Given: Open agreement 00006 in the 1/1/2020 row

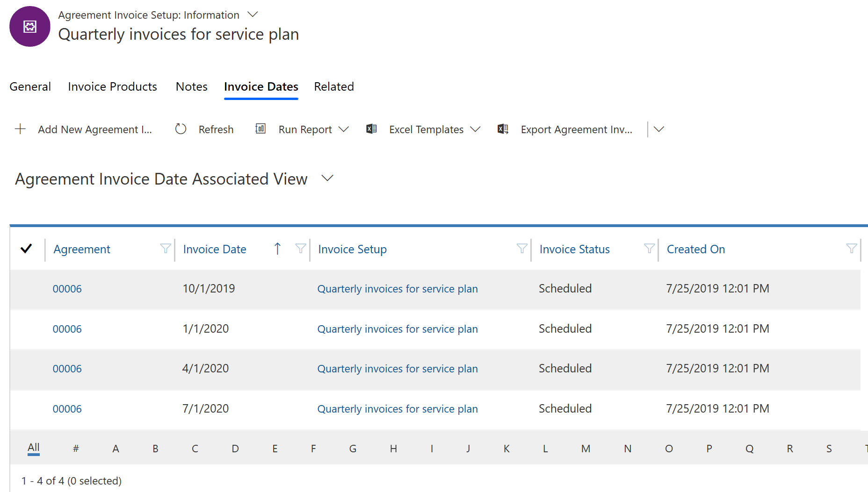Looking at the screenshot, I should click(67, 329).
